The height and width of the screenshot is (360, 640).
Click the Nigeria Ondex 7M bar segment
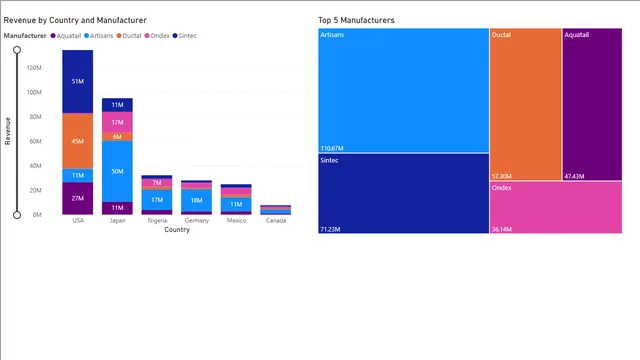(x=157, y=182)
